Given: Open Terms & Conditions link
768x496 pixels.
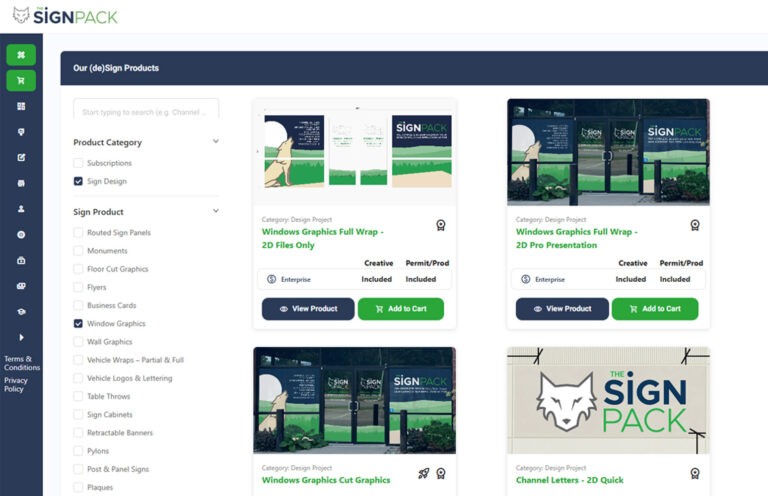Looking at the screenshot, I should [x=22, y=363].
